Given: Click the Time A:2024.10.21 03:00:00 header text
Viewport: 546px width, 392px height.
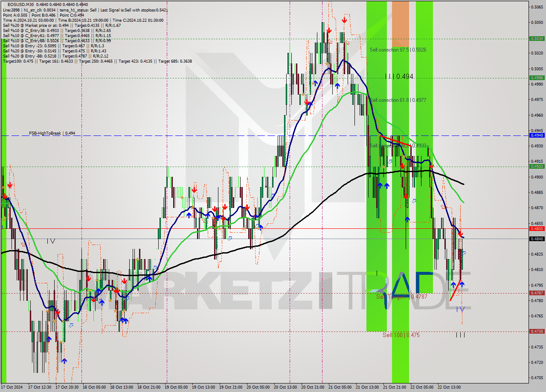Looking at the screenshot, I should click(x=28, y=20).
